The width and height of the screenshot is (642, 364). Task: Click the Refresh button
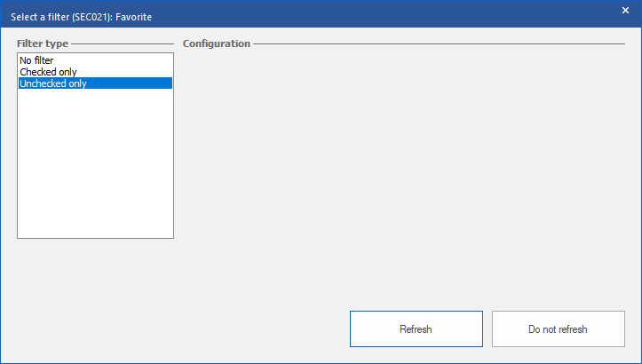416,328
